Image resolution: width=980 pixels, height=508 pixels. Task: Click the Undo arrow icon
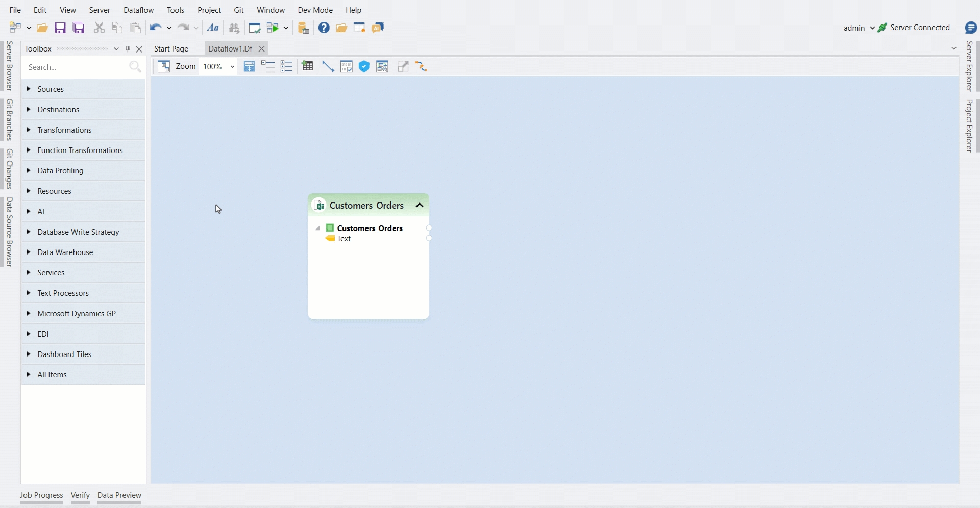pyautogui.click(x=156, y=28)
